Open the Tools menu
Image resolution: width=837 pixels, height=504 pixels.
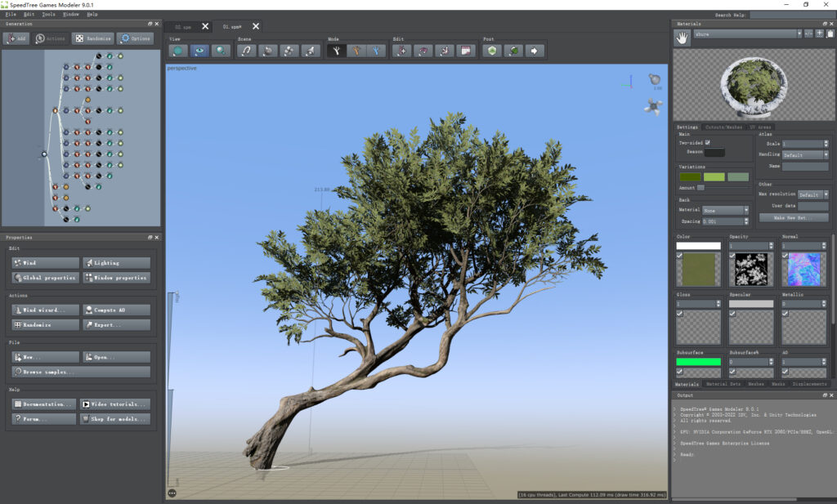click(x=49, y=14)
